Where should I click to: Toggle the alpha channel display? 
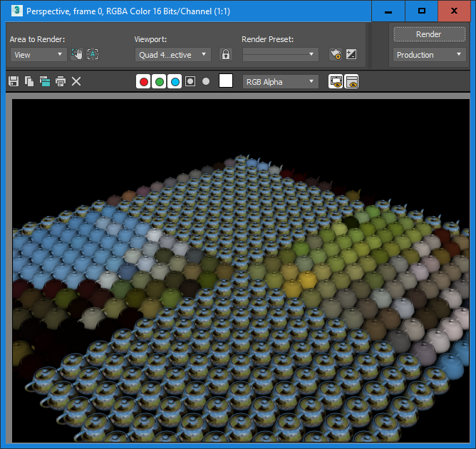[x=190, y=81]
